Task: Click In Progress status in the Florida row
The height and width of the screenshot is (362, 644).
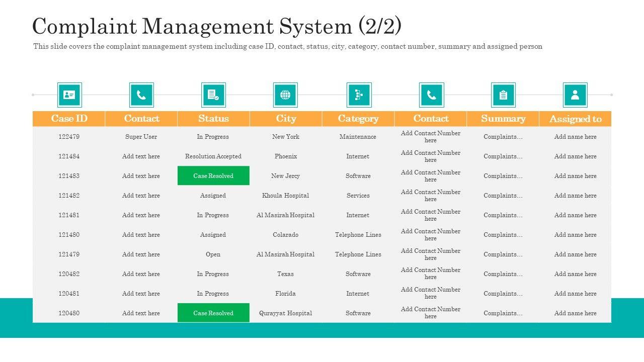Action: coord(213,294)
